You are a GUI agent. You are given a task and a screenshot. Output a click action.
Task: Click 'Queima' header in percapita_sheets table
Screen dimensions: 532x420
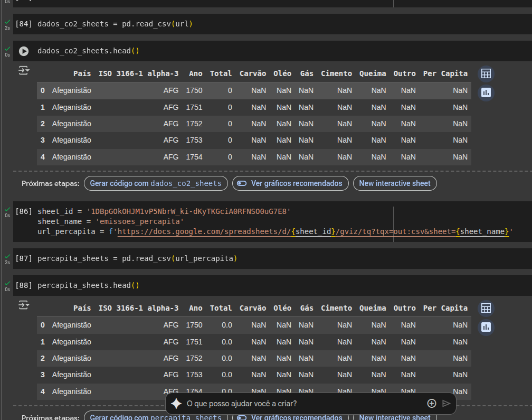(373, 308)
